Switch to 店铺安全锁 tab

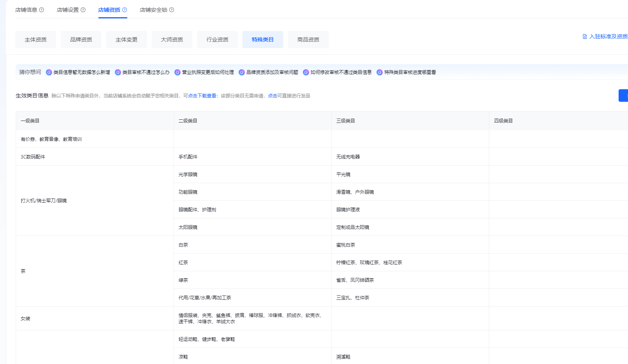[x=154, y=10]
